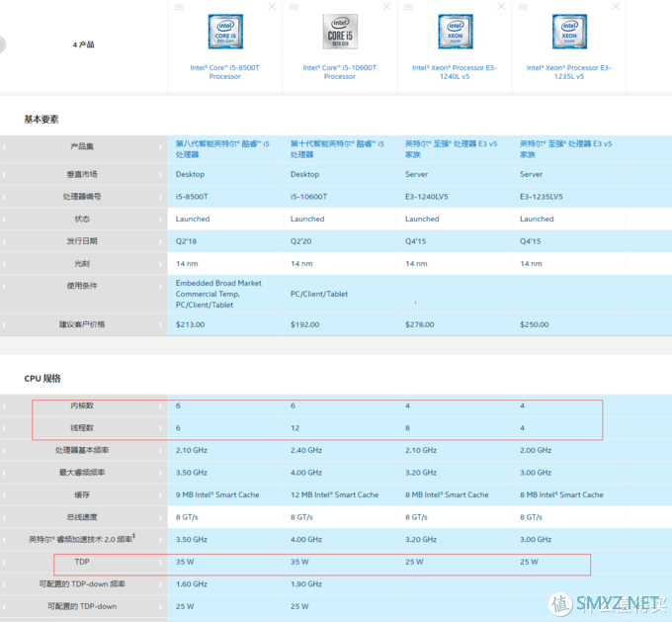Click left arrow on the 缓存 row
Screen dimensions: 672x622
(4, 494)
